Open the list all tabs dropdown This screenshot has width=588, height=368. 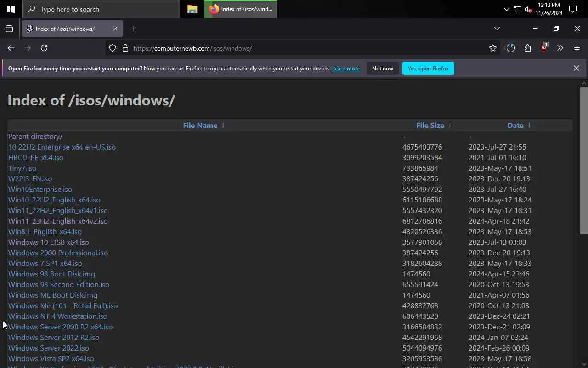[x=497, y=29]
